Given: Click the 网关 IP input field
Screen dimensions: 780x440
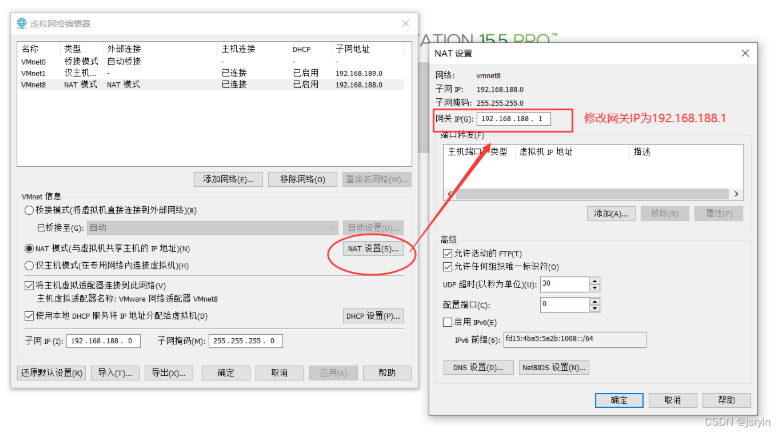Looking at the screenshot, I should click(x=514, y=119).
